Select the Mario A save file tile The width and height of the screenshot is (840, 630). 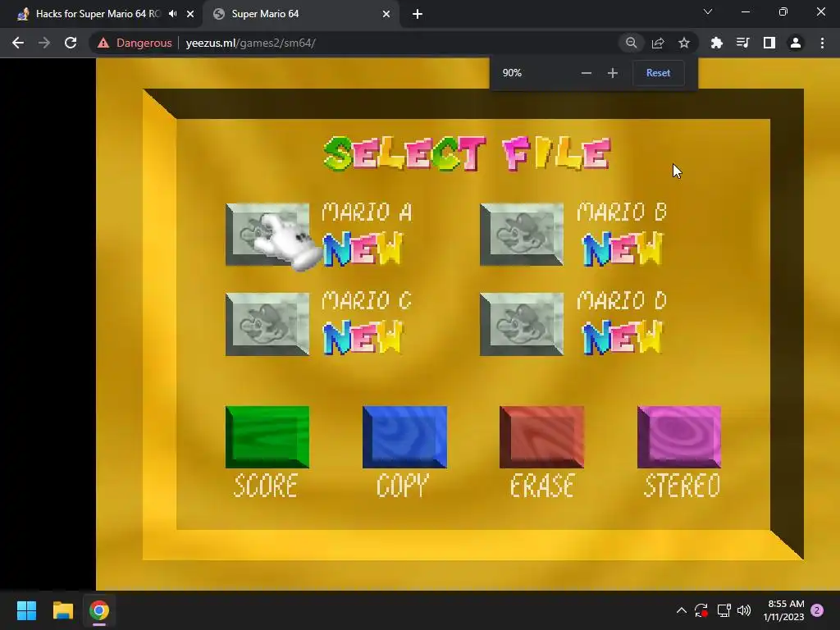click(267, 234)
